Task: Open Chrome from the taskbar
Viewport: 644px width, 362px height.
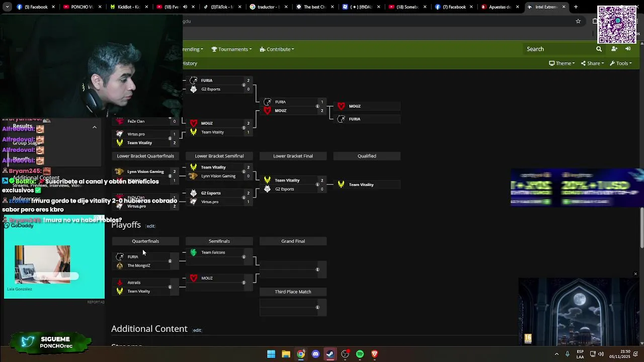Action: 300,354
